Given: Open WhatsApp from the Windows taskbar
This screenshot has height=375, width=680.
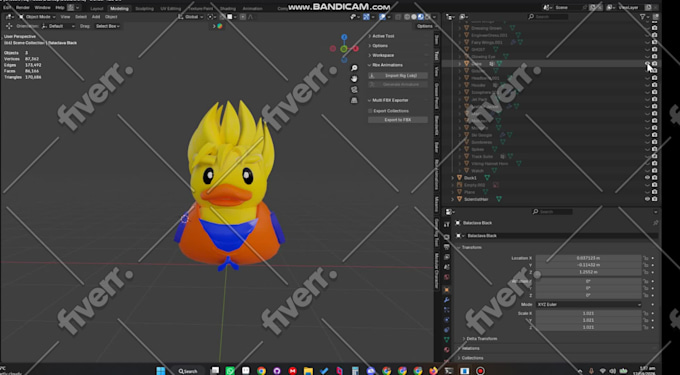Looking at the screenshot, I should tap(230, 371).
